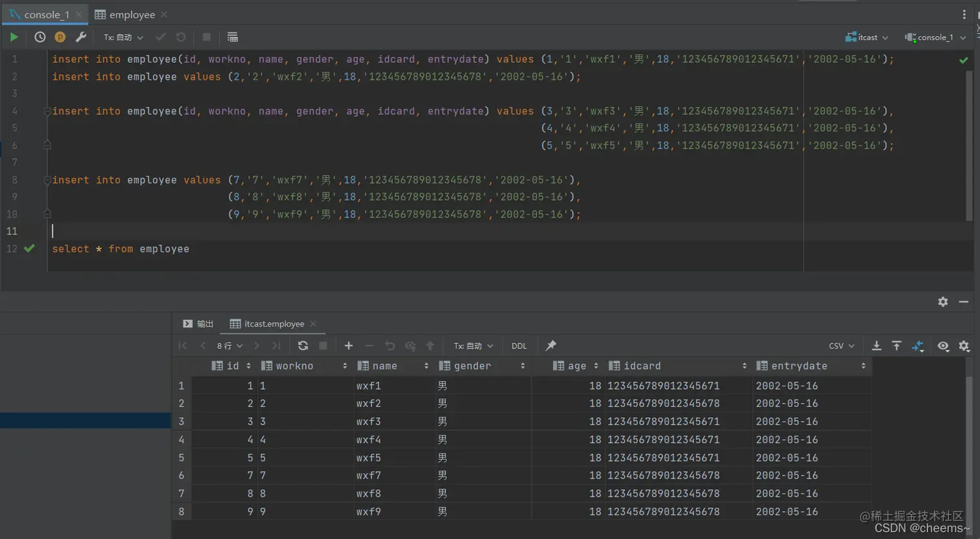The width and height of the screenshot is (980, 539).
Task: Click the rollback icon in editor toolbar
Action: click(x=181, y=37)
